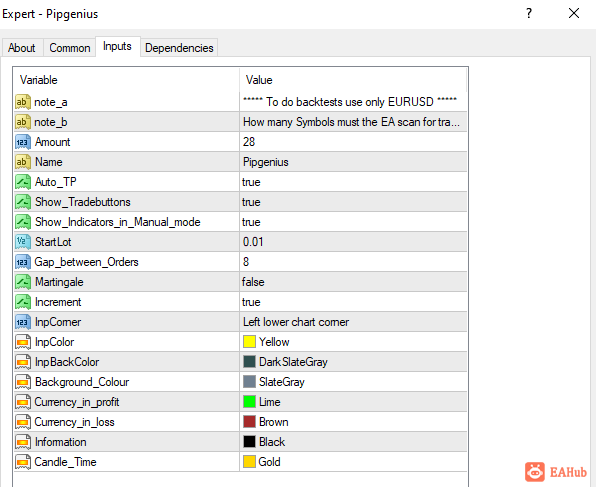The image size is (596, 487).
Task: Click the color-type icon beside Currency_in_profit
Action: coord(23,402)
